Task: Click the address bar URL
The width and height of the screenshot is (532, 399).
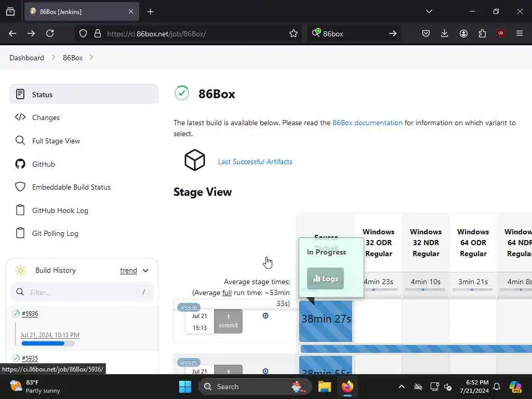Action: pos(156,34)
